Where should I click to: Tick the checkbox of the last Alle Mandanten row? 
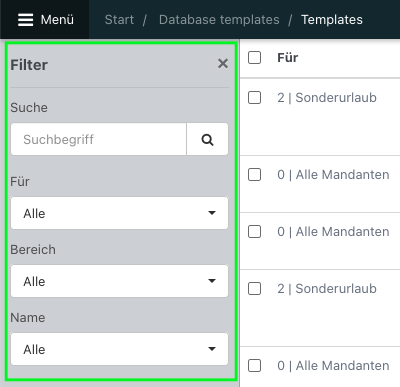coord(254,365)
